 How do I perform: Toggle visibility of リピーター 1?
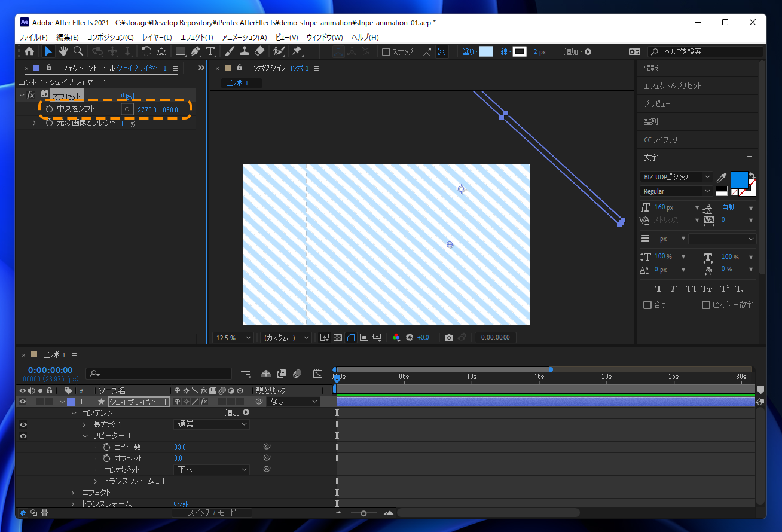click(x=23, y=436)
